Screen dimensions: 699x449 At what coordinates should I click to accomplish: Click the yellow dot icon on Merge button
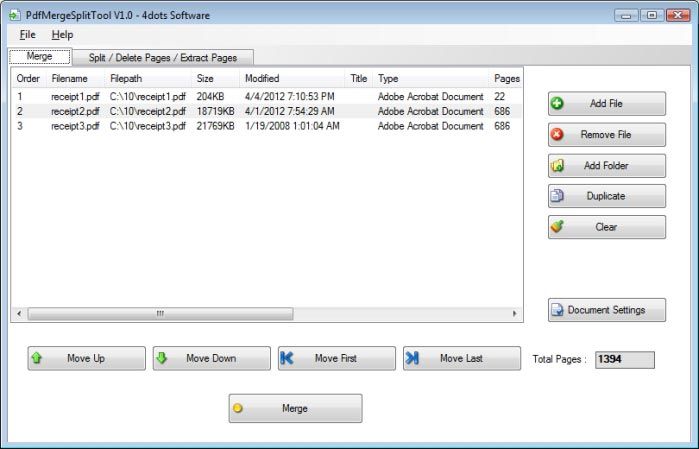[x=238, y=408]
